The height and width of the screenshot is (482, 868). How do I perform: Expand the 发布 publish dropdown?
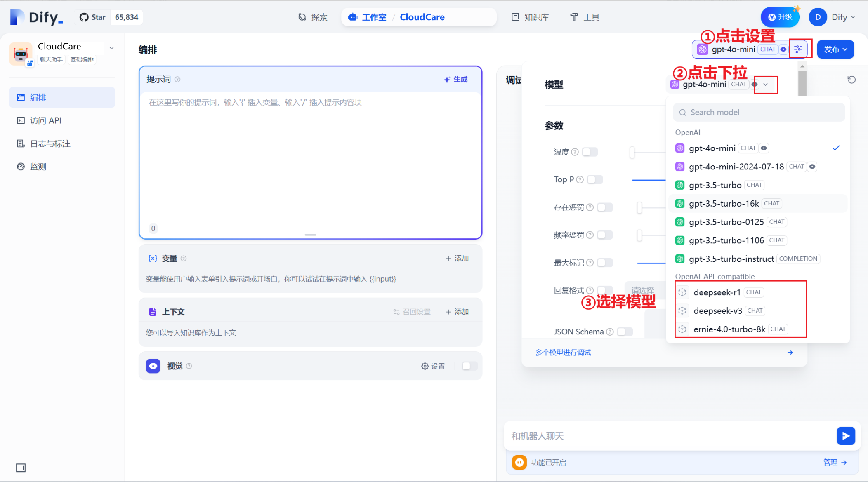pos(835,49)
